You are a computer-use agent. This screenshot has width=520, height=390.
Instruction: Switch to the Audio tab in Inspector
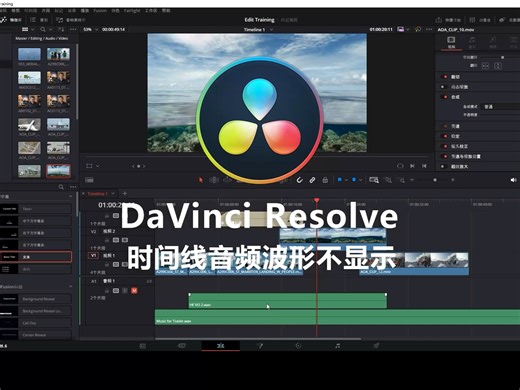click(x=472, y=42)
